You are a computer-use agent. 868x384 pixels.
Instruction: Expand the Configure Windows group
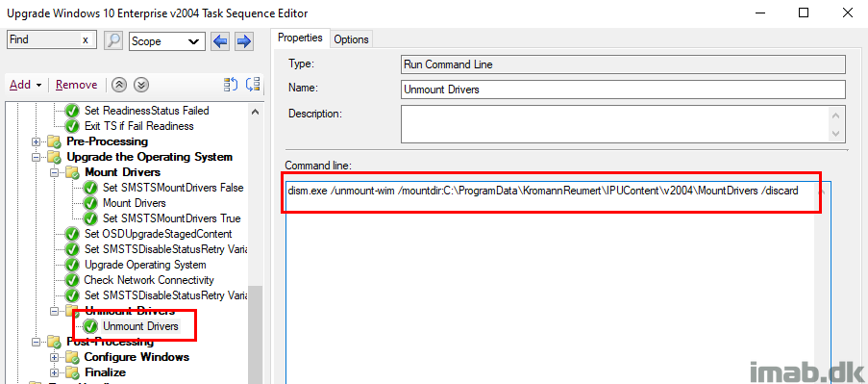click(54, 357)
